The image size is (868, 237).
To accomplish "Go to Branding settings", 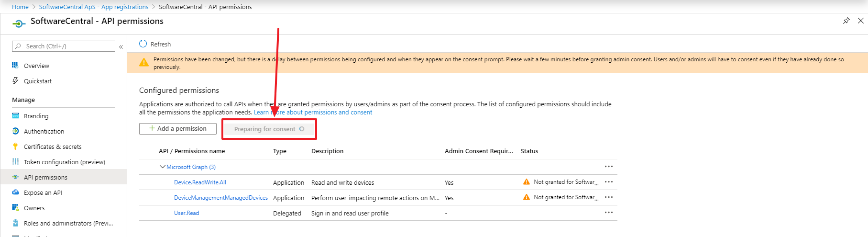I will [36, 116].
